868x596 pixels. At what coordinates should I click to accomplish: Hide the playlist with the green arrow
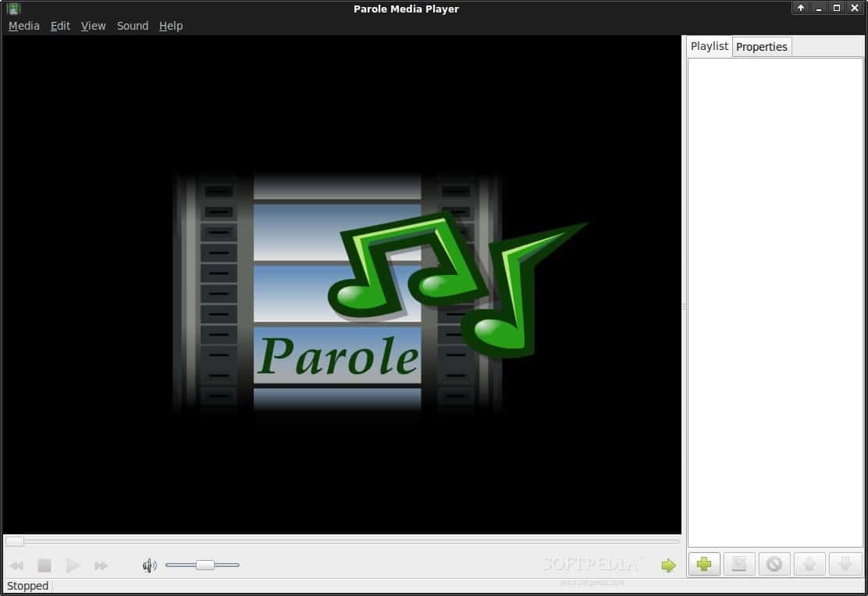point(669,565)
